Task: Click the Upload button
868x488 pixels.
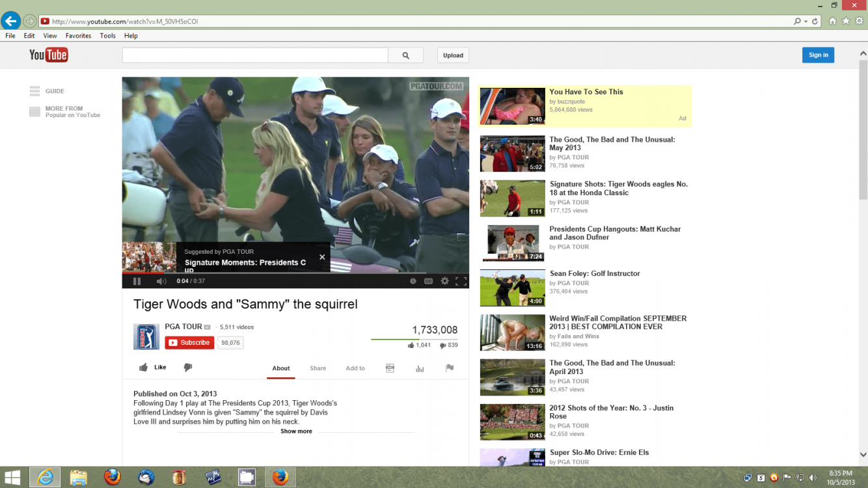Action: pos(453,55)
